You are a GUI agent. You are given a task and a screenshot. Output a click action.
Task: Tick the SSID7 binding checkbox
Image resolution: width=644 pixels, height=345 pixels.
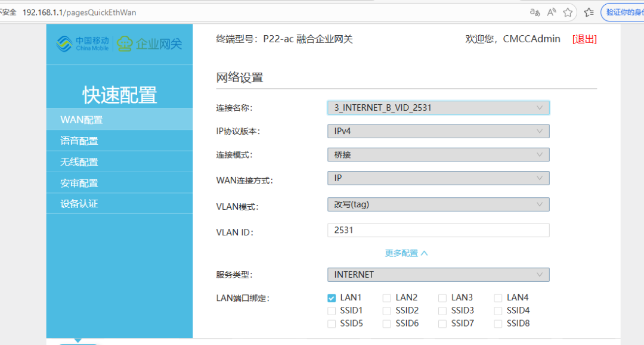[442, 324]
